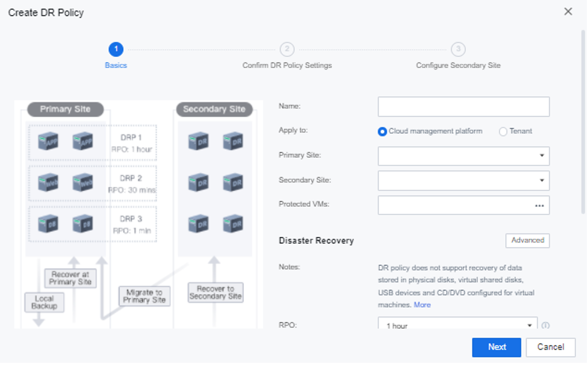Click the Disaster Recovery section heading
This screenshot has height=365, width=588.
coord(316,241)
